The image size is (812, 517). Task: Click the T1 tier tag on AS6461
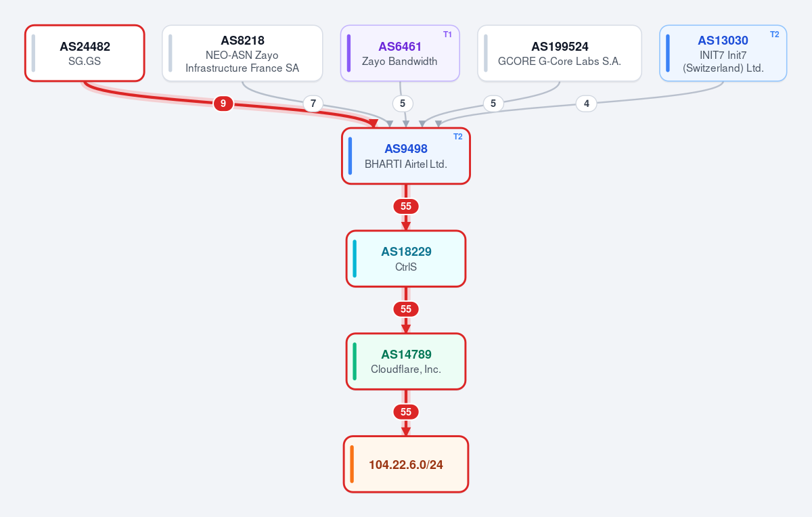pos(447,34)
